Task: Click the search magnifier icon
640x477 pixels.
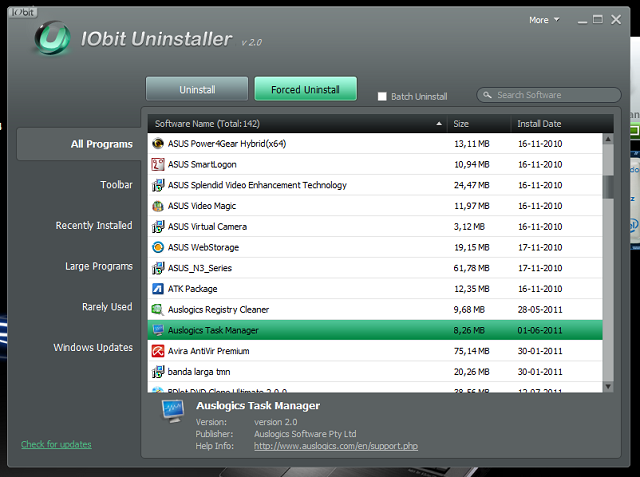Action: (x=487, y=95)
